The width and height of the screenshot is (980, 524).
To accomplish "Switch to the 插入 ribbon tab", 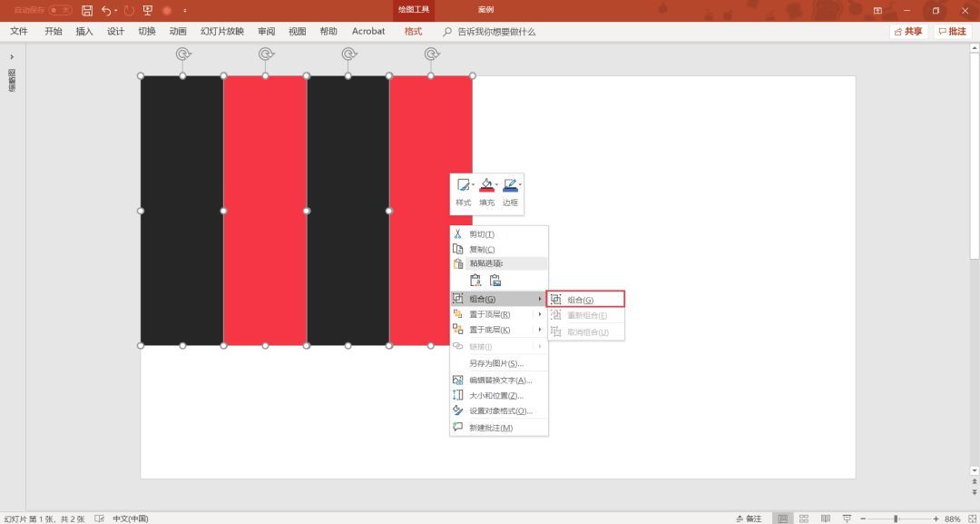I will (84, 31).
